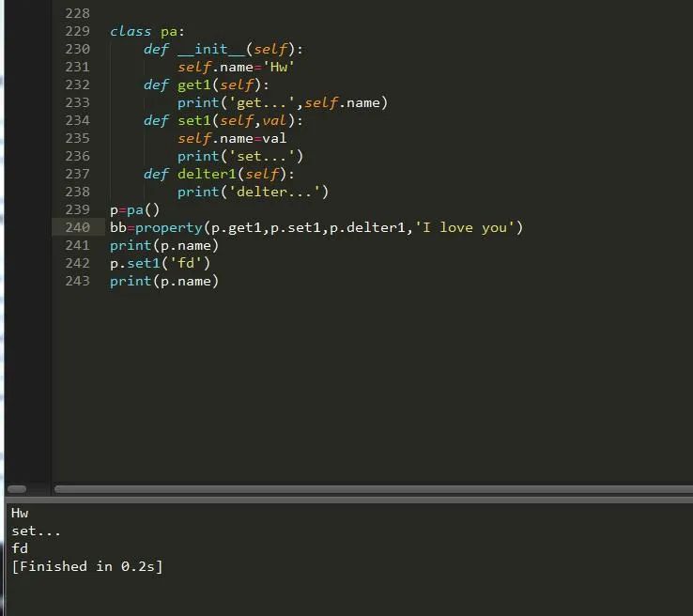Place cursor on the __init__ method name
The height and width of the screenshot is (616, 693).
[x=211, y=49]
